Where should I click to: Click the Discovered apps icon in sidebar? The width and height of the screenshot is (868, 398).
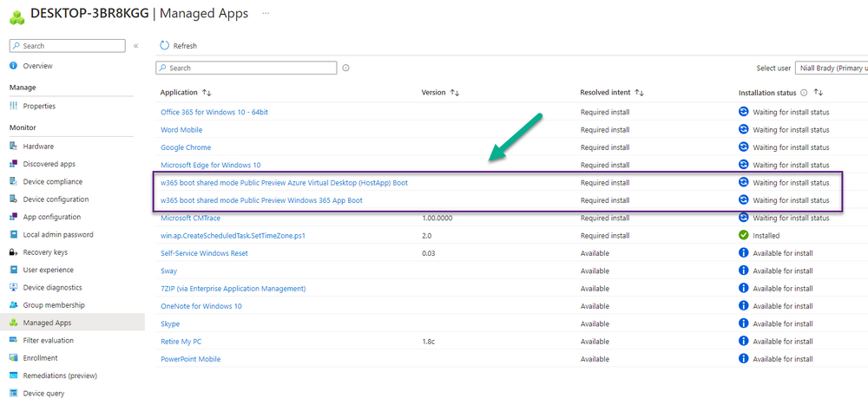pyautogui.click(x=14, y=164)
